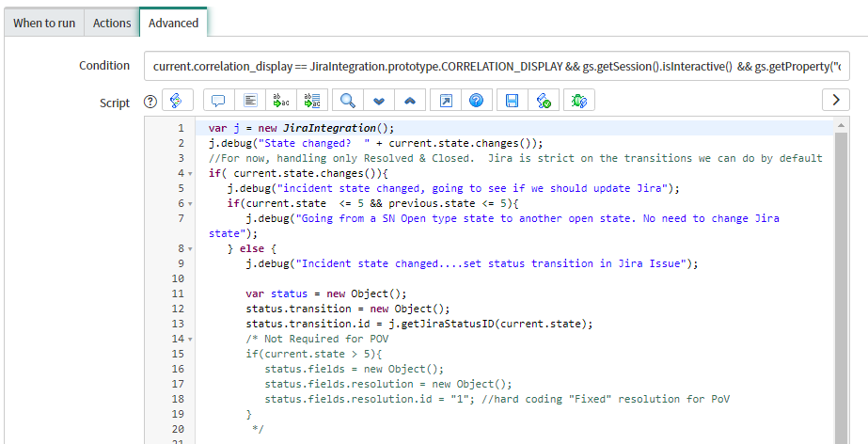Click the script editor vertical scrollbar thumb
This screenshot has width=868, height=444.
841,288
